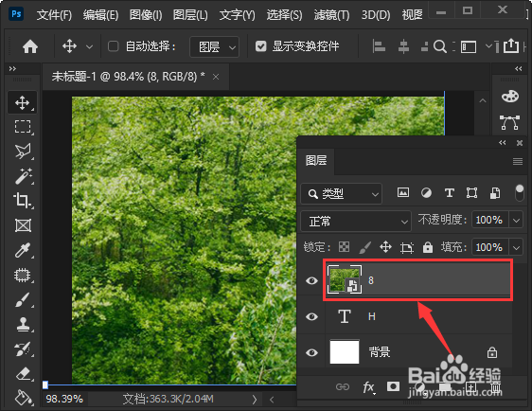532x411 pixels.
Task: Hide text layer H eye icon
Action: click(x=311, y=316)
